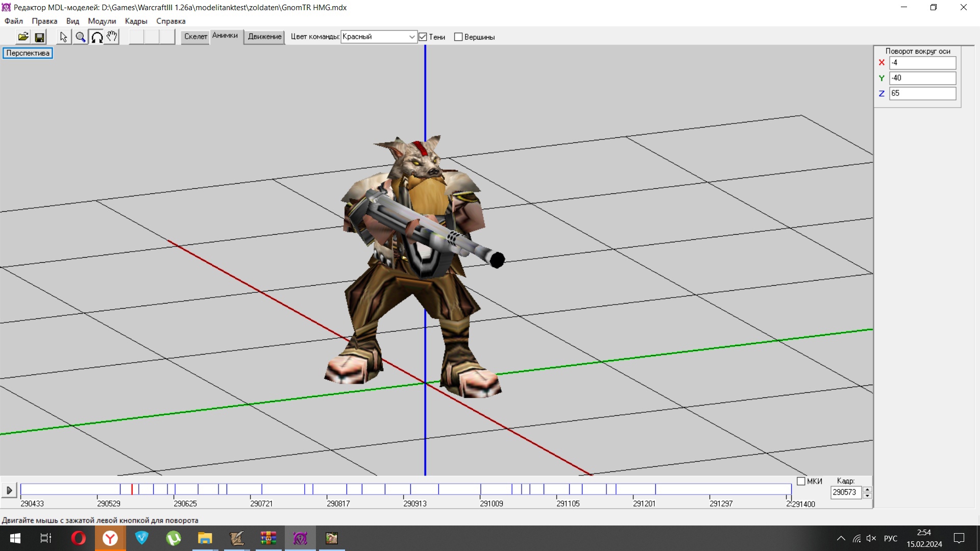Switch to the Движение mode tab
980x551 pixels.
coord(264,36)
